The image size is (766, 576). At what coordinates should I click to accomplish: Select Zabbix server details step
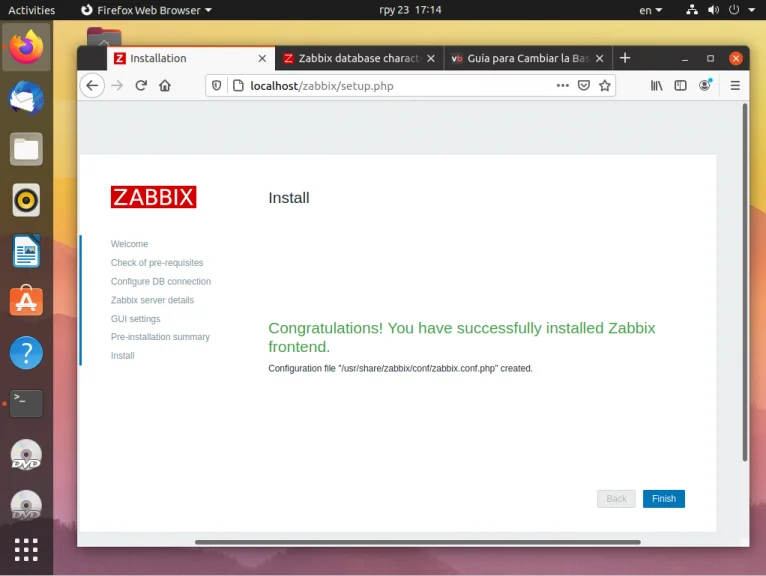[x=152, y=300]
